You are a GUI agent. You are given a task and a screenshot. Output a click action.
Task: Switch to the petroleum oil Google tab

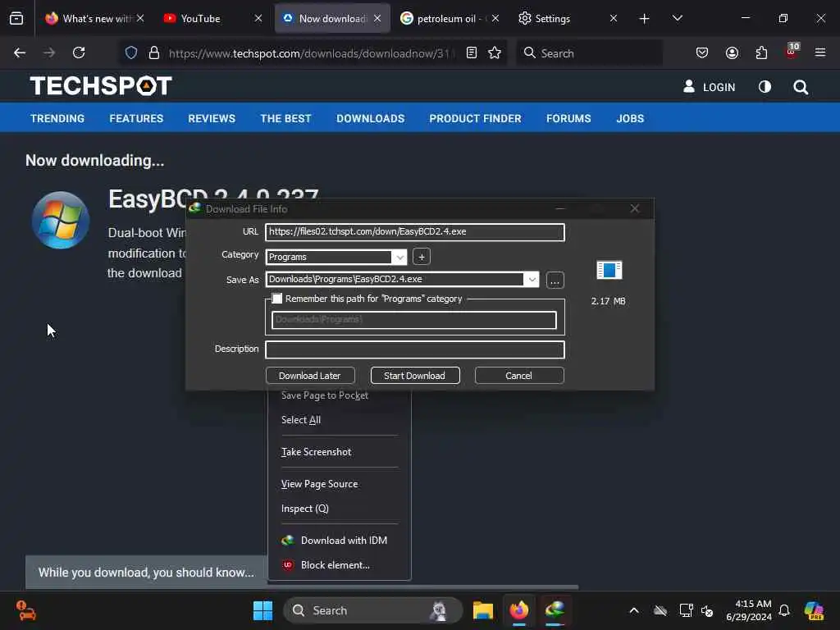(449, 18)
